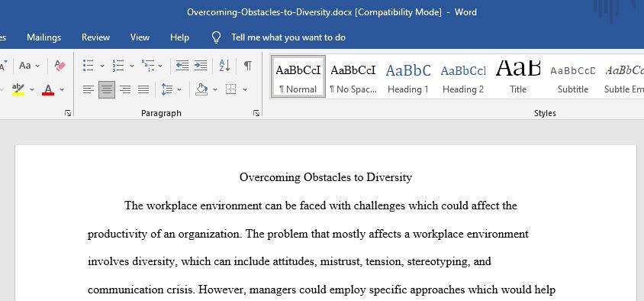
Task: Expand the multilevel list dropdown arrow
Action: point(160,66)
